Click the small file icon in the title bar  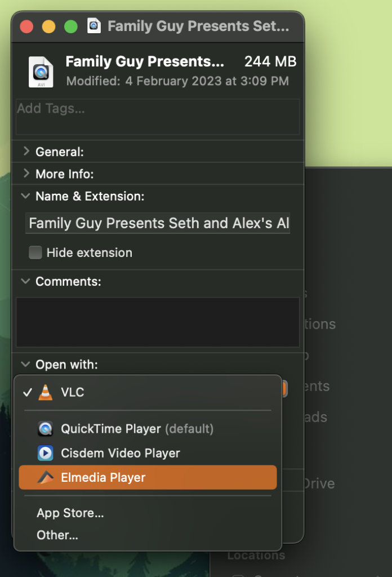coord(93,25)
